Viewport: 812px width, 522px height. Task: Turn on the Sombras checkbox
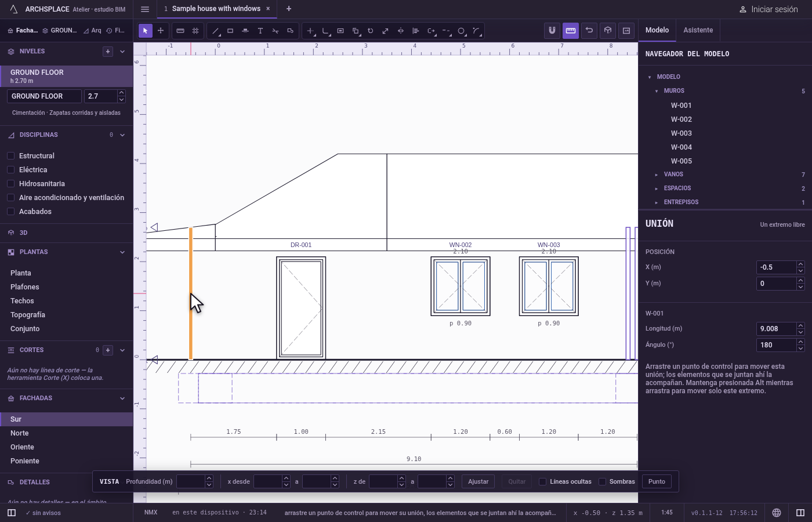pyautogui.click(x=603, y=481)
